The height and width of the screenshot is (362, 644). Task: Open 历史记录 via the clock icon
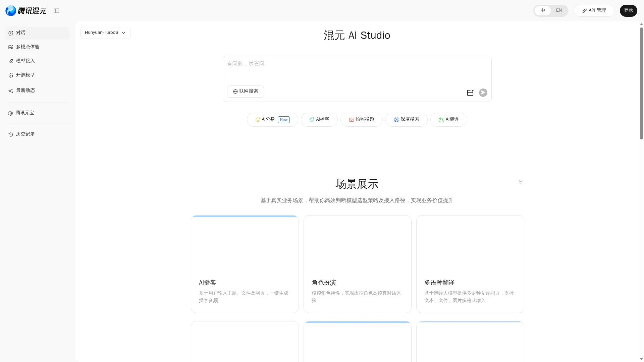[10, 134]
